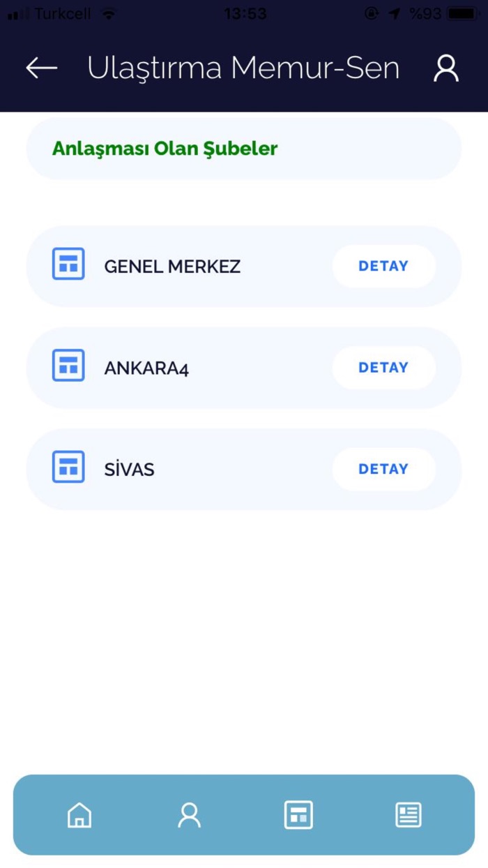Screen dimensions: 488x868
Task: Open DETAY for SİVAS branch
Action: (x=383, y=469)
